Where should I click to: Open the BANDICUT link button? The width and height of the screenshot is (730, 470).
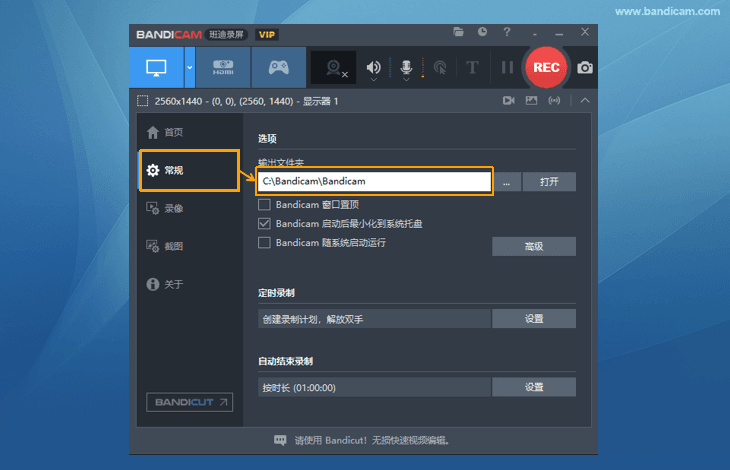pos(189,402)
